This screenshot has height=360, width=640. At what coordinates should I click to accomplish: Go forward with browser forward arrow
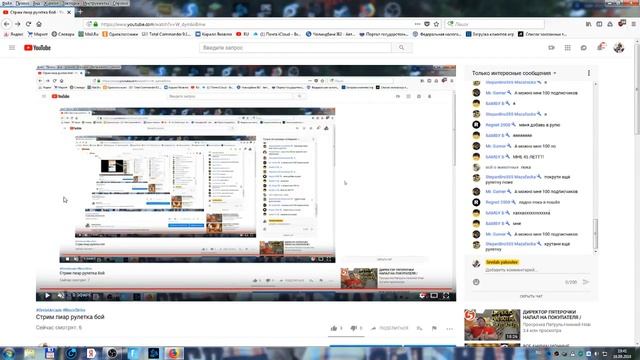[18, 24]
